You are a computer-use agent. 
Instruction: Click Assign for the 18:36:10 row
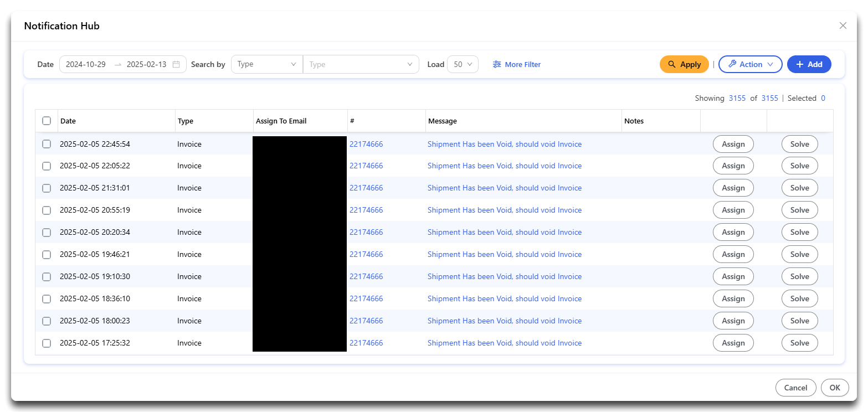click(x=733, y=298)
